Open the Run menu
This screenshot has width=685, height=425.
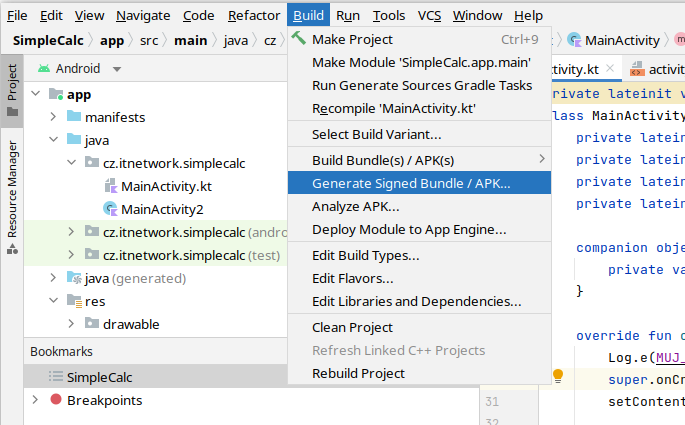tap(348, 15)
